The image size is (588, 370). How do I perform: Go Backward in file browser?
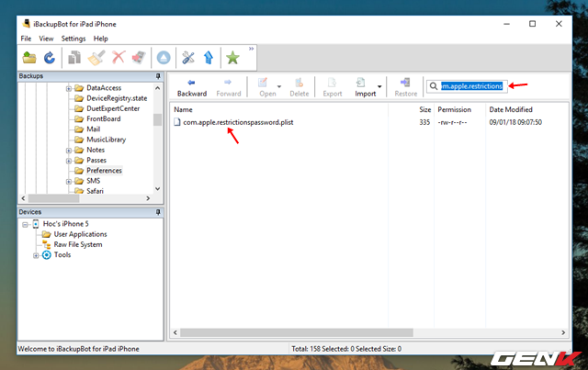click(192, 88)
